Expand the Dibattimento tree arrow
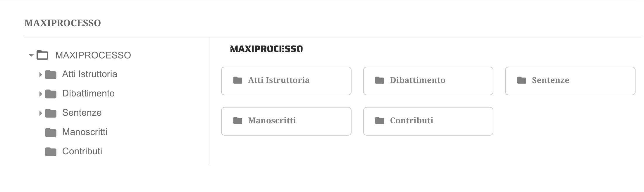The height and width of the screenshot is (192, 644). [40, 94]
